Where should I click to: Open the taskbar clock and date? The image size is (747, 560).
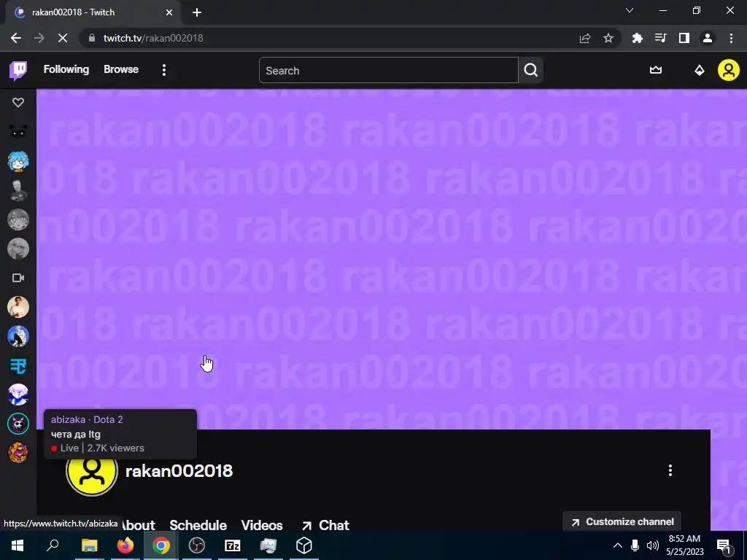point(684,545)
